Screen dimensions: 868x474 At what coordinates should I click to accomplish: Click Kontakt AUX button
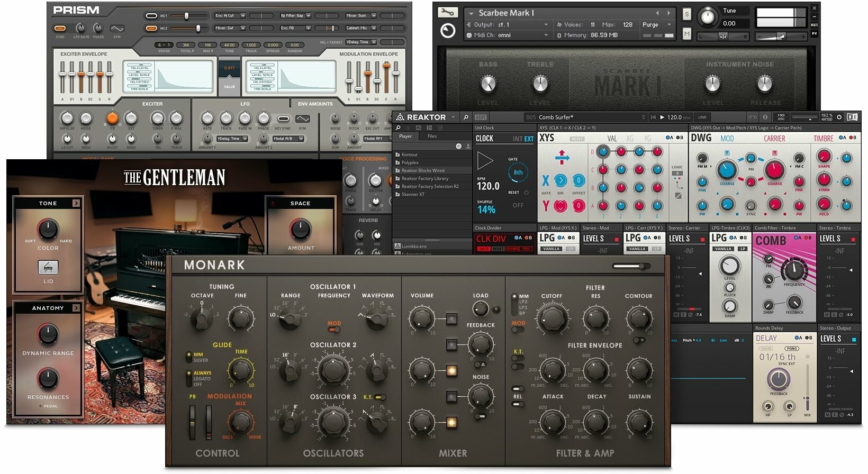pyautogui.click(x=814, y=25)
